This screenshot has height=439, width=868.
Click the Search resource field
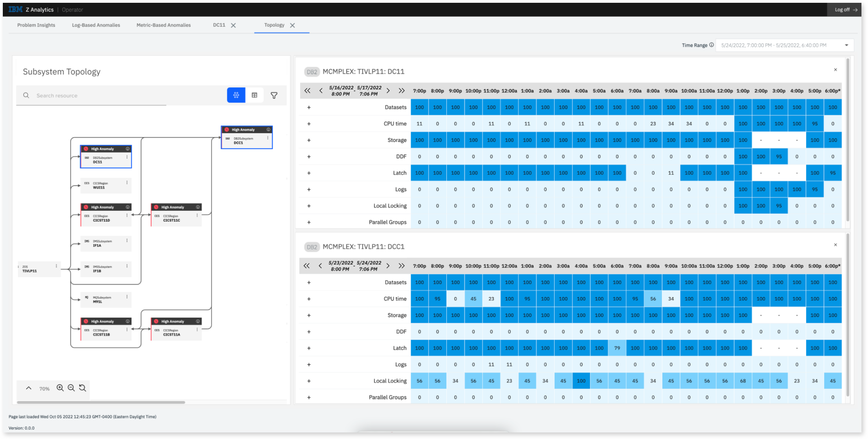tap(101, 96)
